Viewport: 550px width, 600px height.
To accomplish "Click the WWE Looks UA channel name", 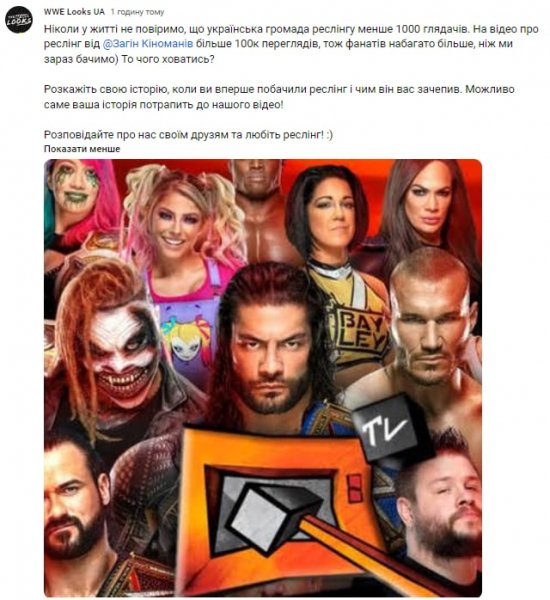I will (74, 12).
